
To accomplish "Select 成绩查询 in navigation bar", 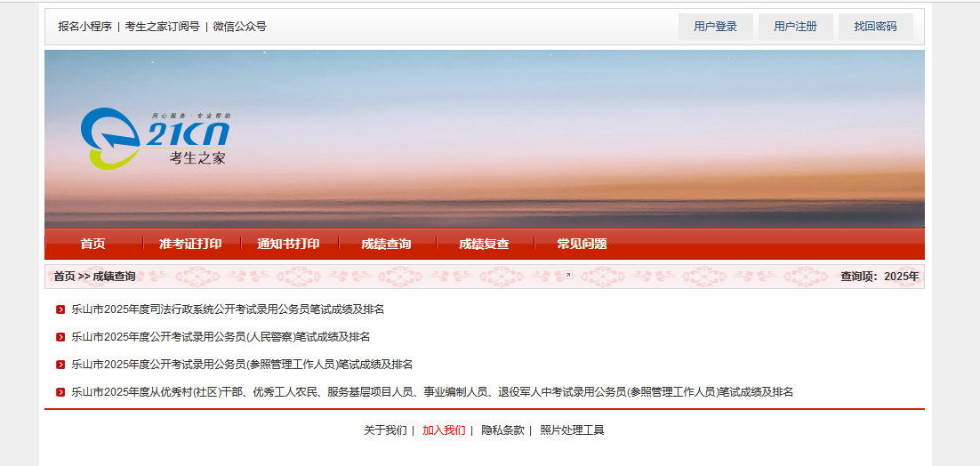I will point(386,245).
